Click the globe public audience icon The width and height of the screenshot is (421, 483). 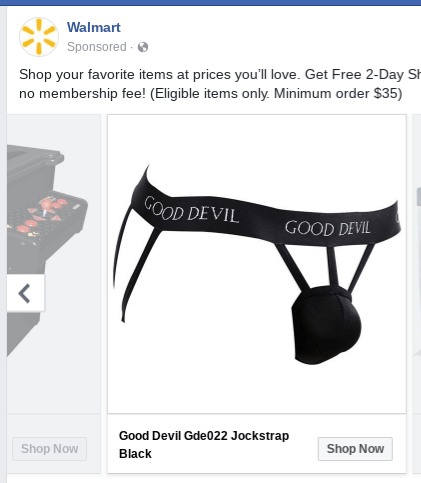tap(143, 47)
